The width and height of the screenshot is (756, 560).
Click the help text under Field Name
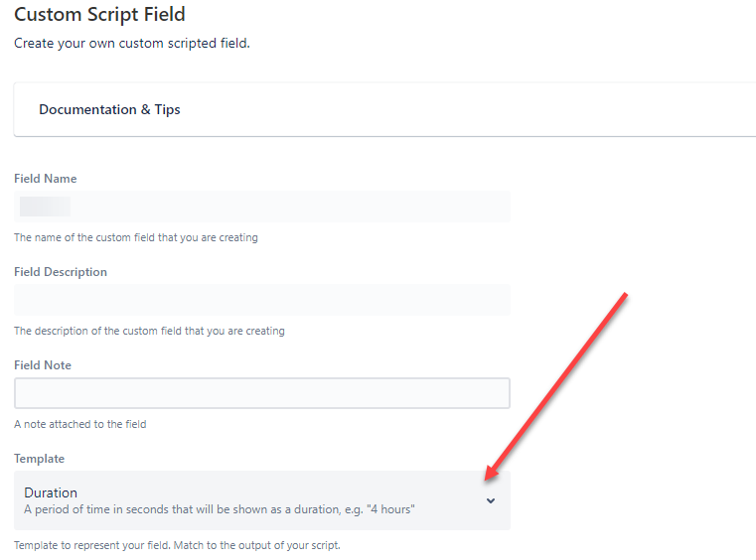point(135,237)
